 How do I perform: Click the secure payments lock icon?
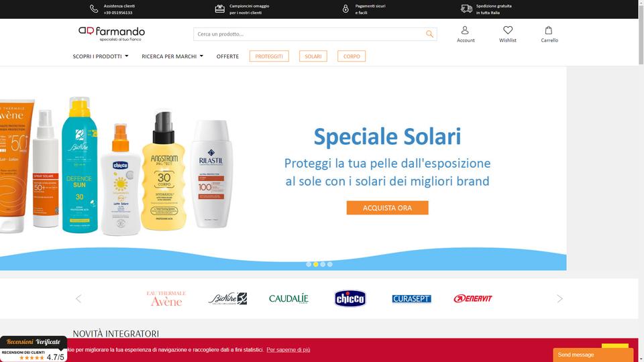click(x=346, y=9)
